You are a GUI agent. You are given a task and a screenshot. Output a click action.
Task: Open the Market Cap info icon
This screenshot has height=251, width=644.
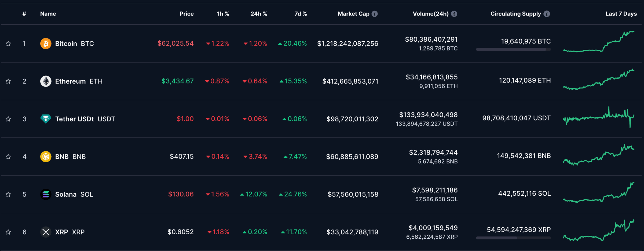point(375,14)
